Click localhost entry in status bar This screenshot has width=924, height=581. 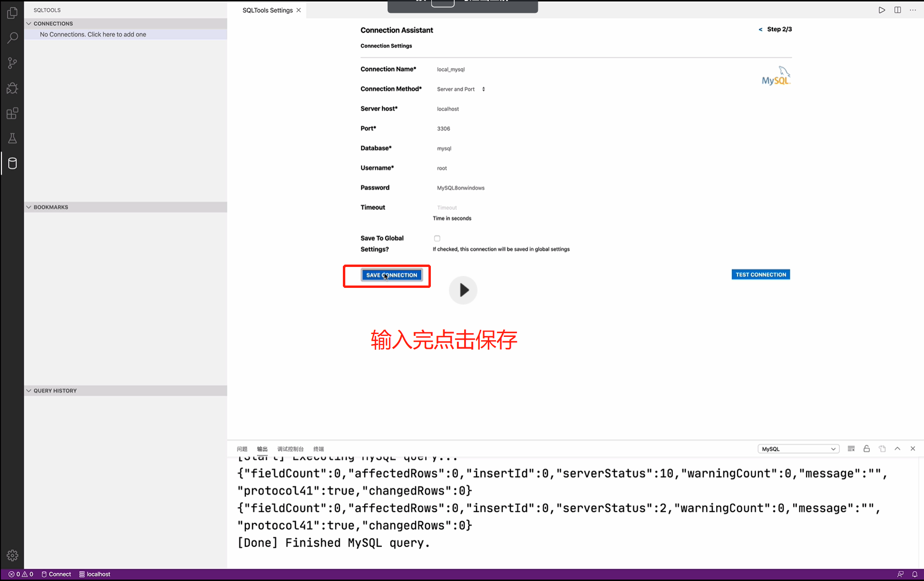(95, 574)
